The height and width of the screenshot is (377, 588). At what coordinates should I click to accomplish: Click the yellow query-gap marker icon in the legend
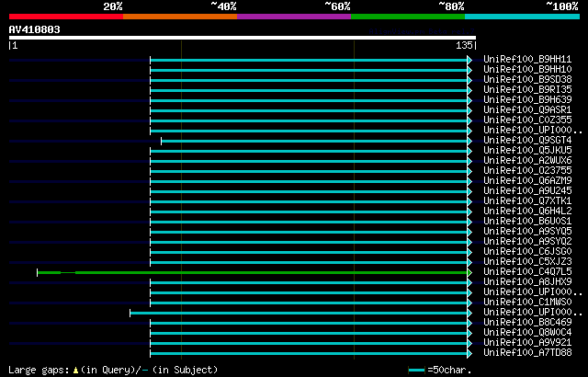tap(75, 371)
